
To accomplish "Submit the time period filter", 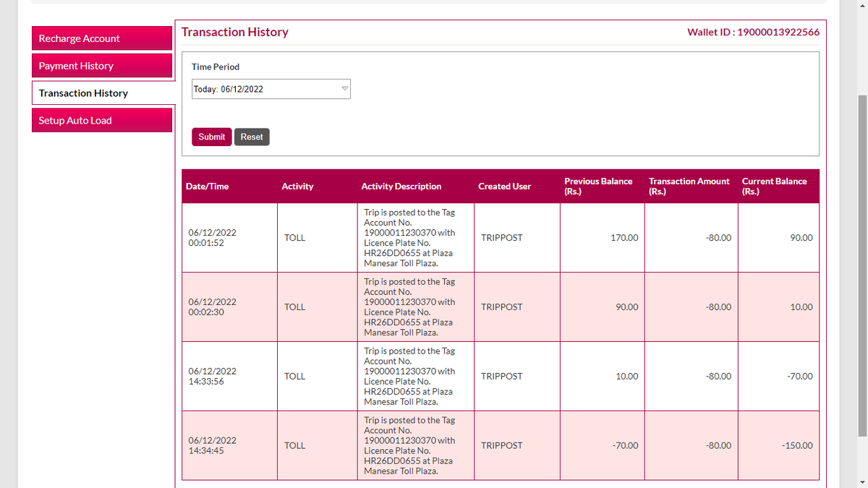I will [212, 137].
